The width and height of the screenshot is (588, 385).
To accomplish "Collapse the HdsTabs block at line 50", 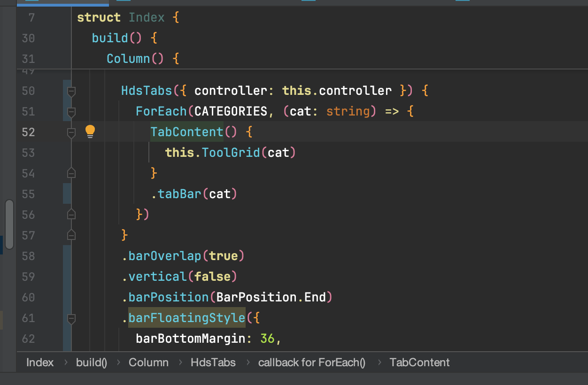I will [x=71, y=91].
